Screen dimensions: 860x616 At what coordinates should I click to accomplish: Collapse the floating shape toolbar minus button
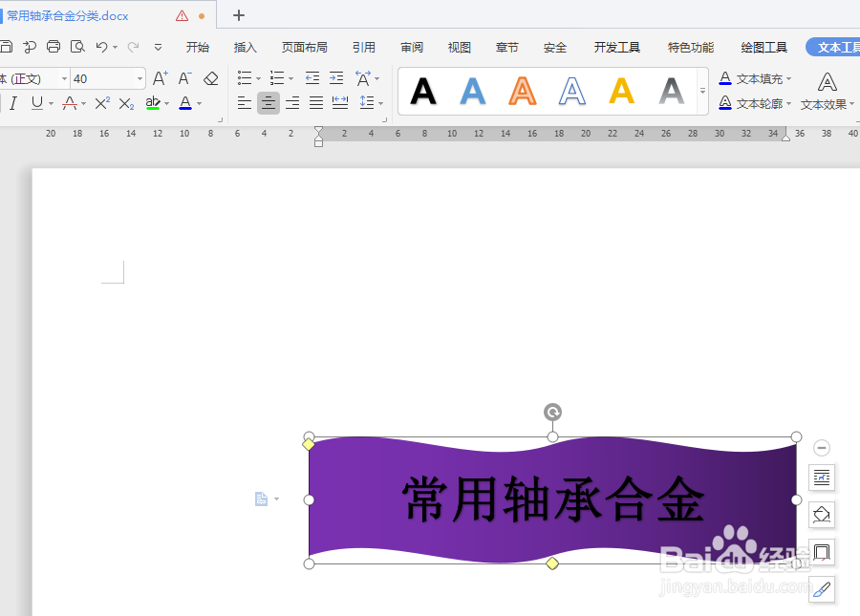pos(822,448)
